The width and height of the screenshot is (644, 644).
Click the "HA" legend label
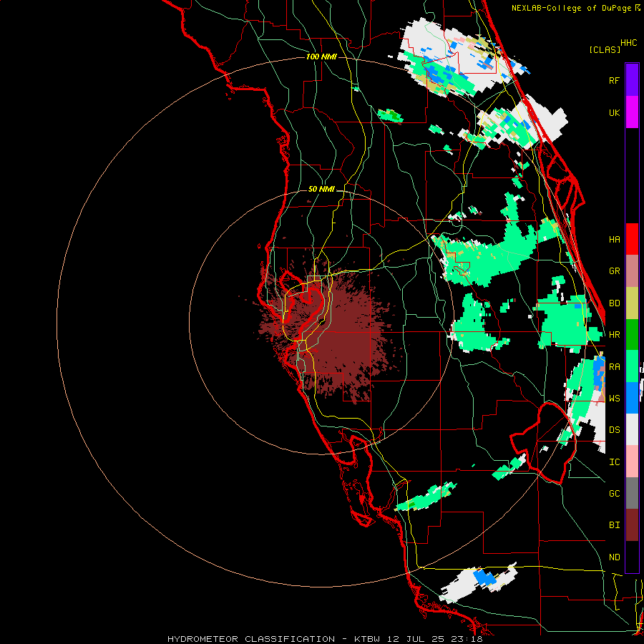[614, 240]
